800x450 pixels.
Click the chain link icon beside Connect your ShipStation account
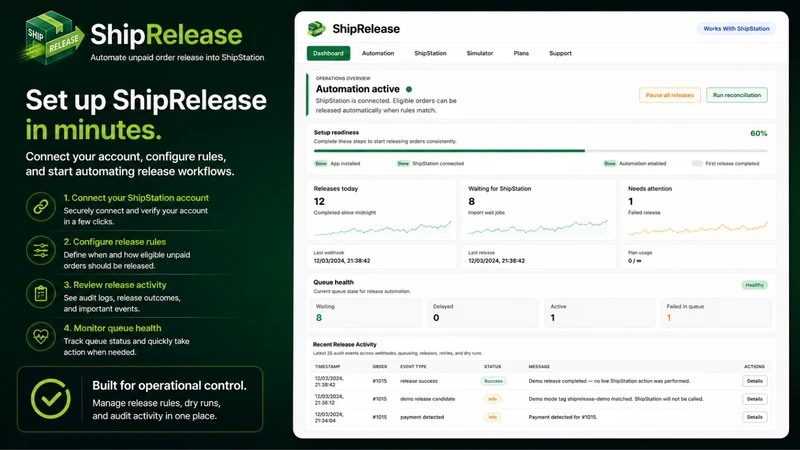tap(41, 207)
